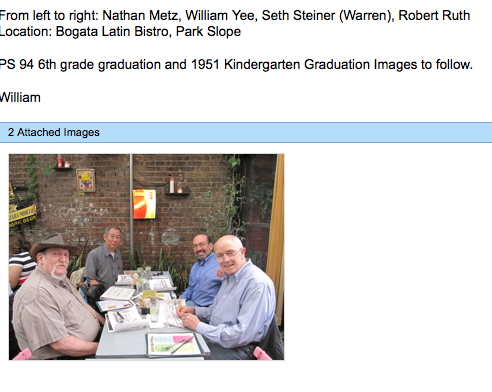Screen dimensions: 492x392
Task: Click the bald man with glasses
Action: tap(233, 297)
